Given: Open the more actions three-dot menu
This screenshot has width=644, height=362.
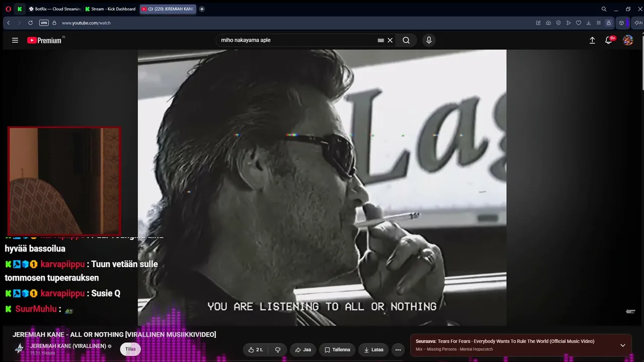Looking at the screenshot, I should 398,349.
